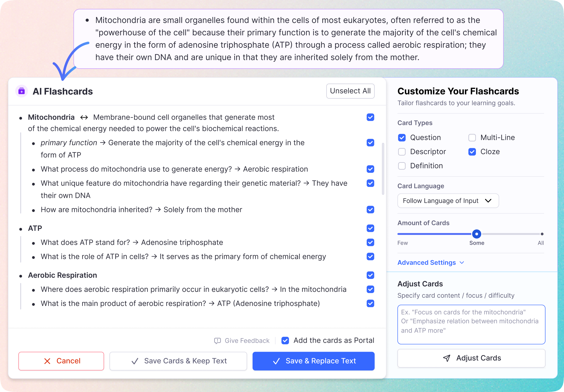Expand the Advanced Settings section
This screenshot has width=564, height=392.
click(431, 263)
